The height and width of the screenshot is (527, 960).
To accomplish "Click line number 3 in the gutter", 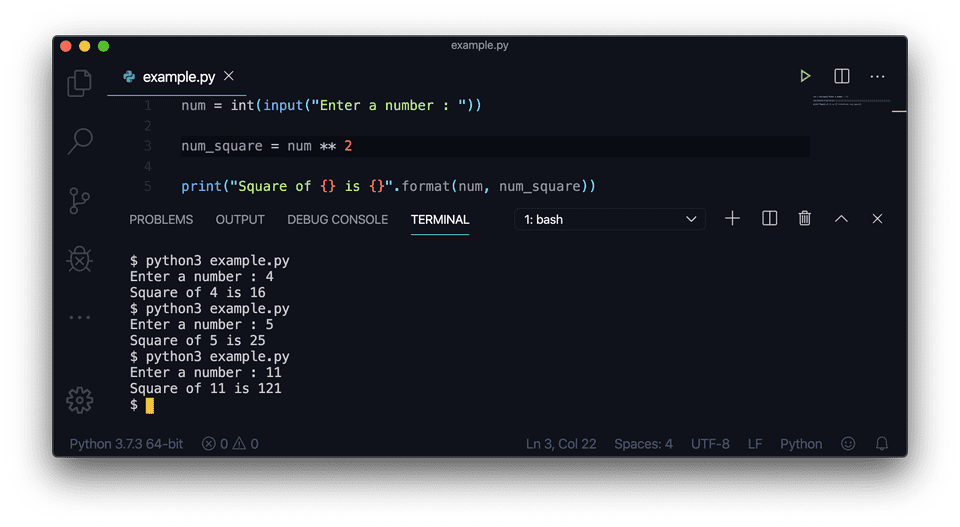I will (x=148, y=146).
